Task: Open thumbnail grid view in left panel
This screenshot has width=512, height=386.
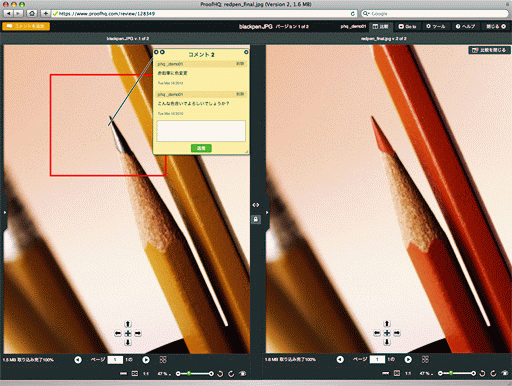Action: point(163,360)
